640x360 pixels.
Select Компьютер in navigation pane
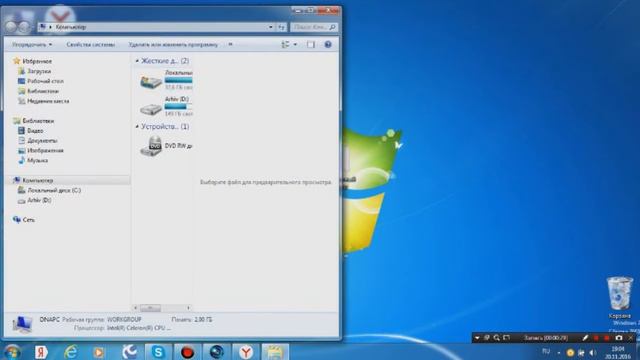point(33,180)
